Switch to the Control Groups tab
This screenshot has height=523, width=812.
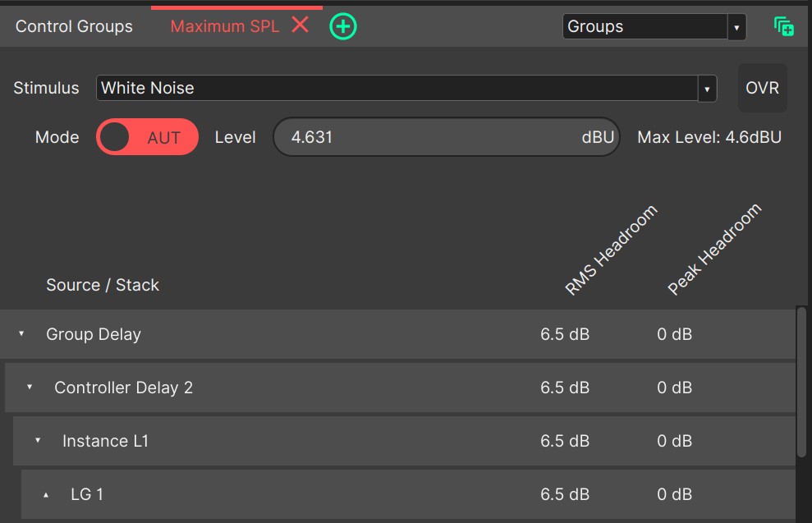[x=74, y=26]
